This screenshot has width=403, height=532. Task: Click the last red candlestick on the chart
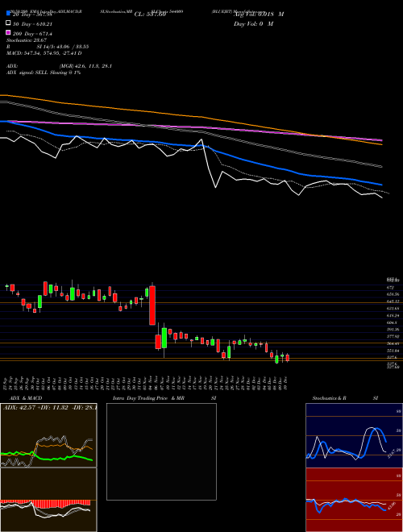click(x=288, y=358)
